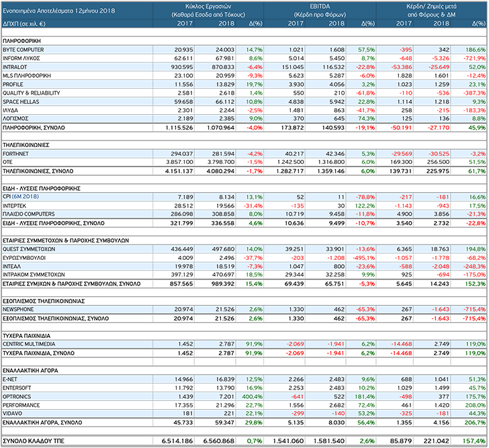Screen dimensions: 489x448
Task: Select ΙΛΥΔΑ row label
Action: pyautogui.click(x=10, y=110)
